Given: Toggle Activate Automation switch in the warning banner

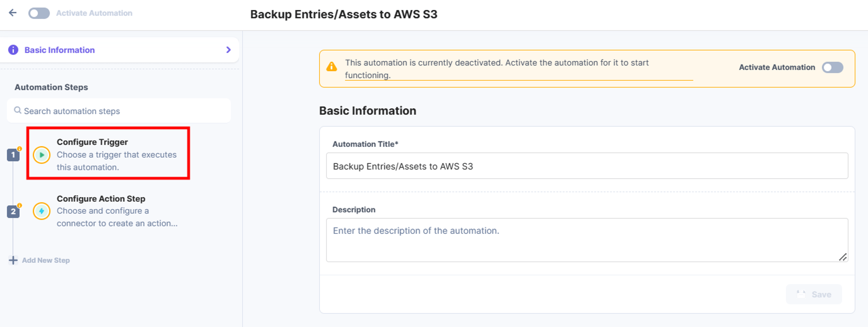Looking at the screenshot, I should point(832,67).
